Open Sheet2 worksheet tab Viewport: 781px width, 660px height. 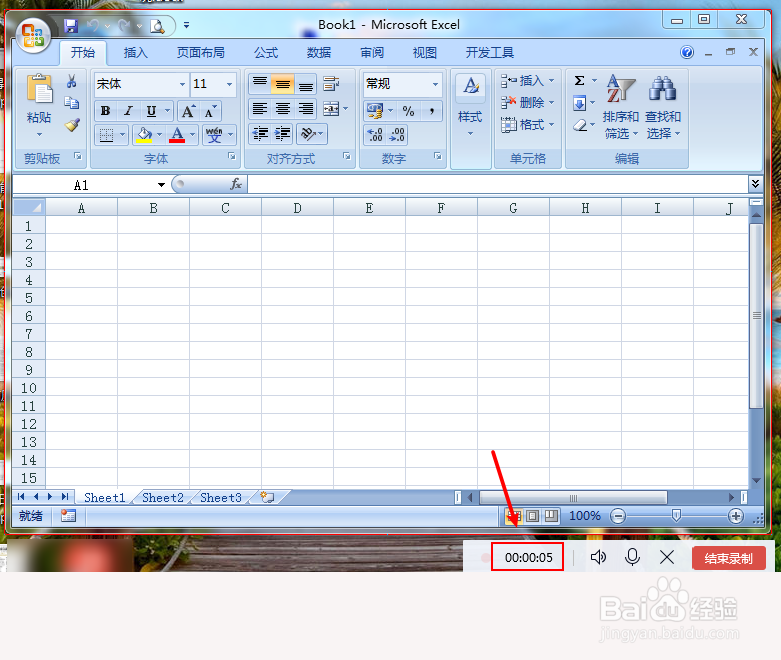point(163,498)
